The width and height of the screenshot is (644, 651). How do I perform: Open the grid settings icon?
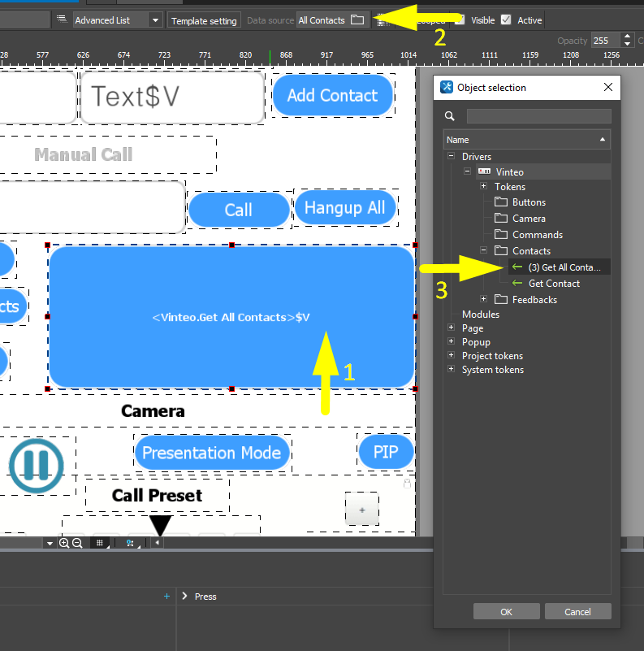pos(100,543)
